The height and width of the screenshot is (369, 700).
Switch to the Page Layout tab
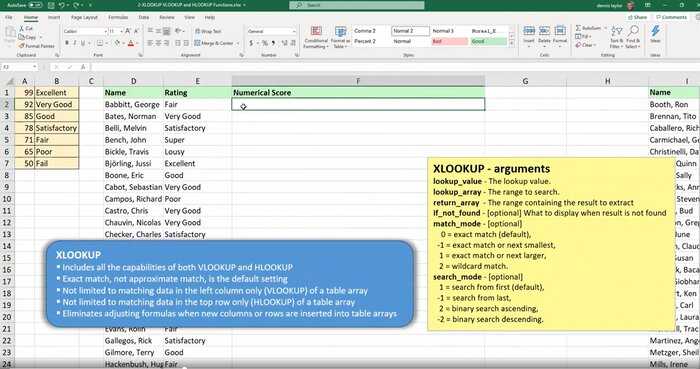(x=84, y=17)
